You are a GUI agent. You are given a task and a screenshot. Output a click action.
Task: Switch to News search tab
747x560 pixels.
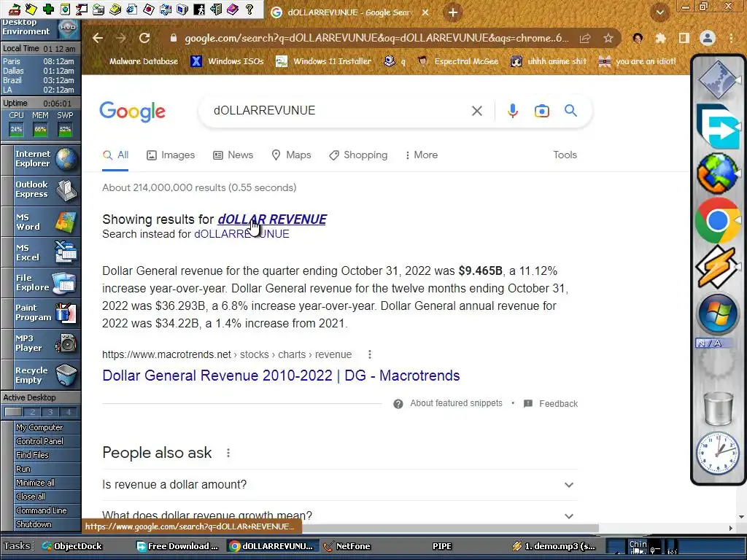click(233, 155)
